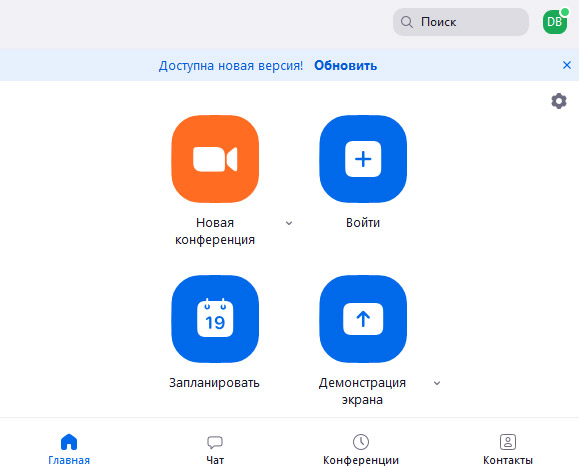Viewport: 579px width, 468px height.
Task: Click the magnifier icon in search box
Action: (x=407, y=22)
